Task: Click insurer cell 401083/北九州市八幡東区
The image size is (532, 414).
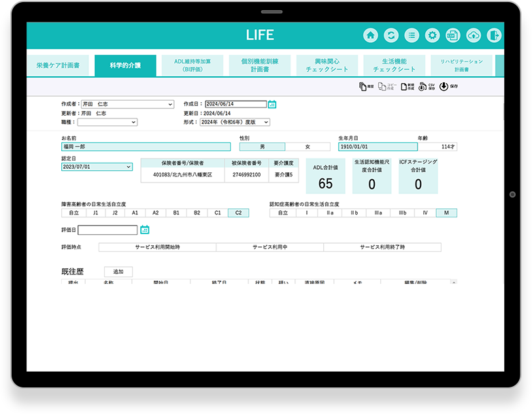Action: (182, 175)
